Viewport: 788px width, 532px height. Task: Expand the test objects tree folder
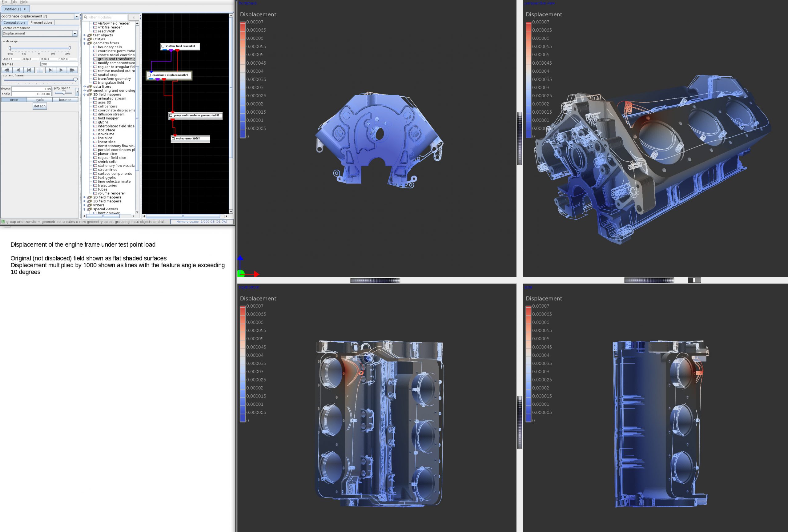85,35
